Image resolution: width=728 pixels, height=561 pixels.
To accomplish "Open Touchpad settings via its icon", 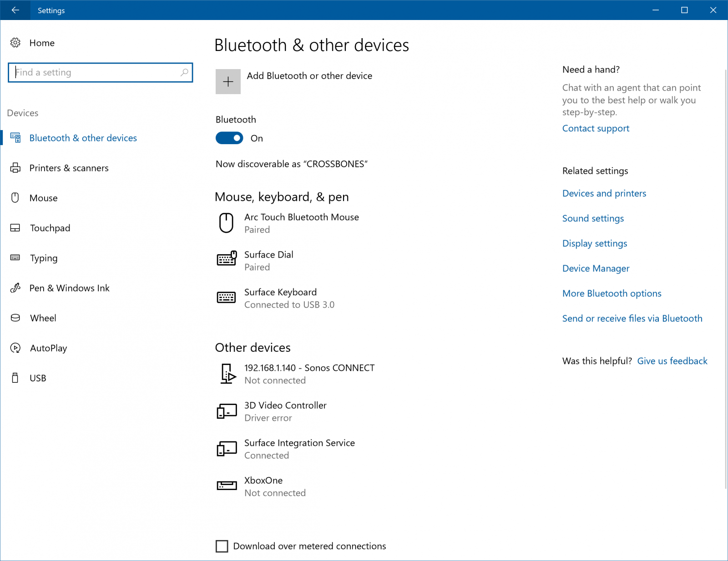I will [15, 228].
